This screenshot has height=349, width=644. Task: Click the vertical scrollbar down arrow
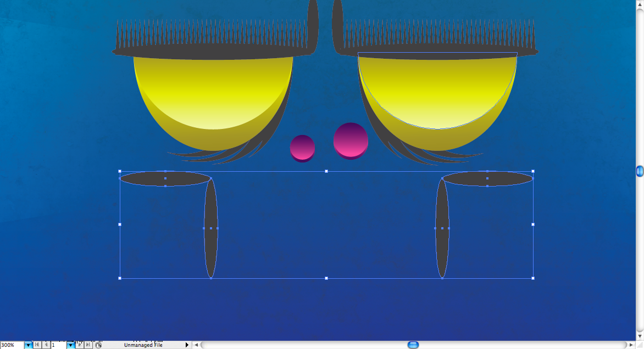pos(640,335)
